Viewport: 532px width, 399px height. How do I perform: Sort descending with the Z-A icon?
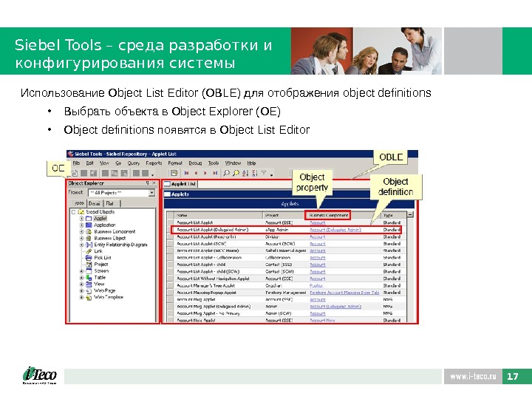(x=255, y=173)
